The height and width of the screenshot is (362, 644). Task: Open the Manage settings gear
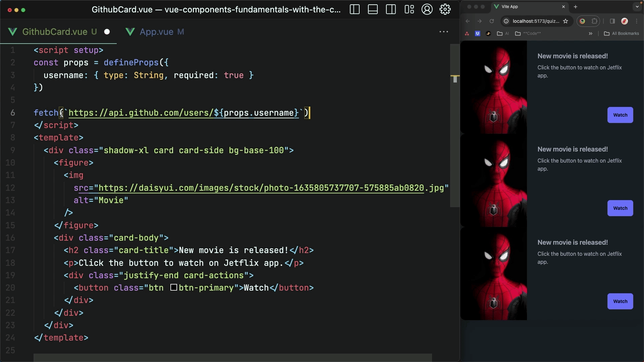tap(445, 9)
